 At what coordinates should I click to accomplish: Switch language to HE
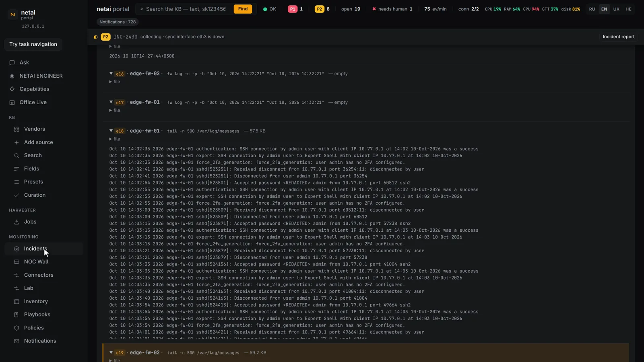[628, 9]
